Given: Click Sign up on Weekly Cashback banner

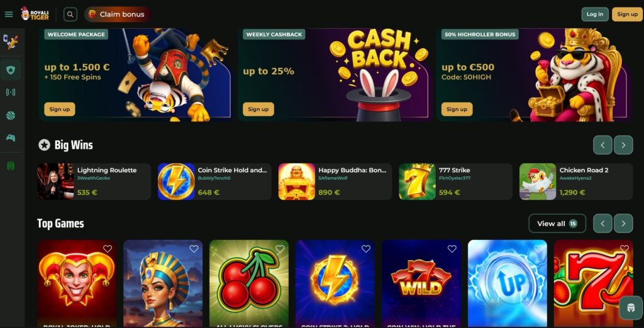Looking at the screenshot, I should tap(258, 109).
